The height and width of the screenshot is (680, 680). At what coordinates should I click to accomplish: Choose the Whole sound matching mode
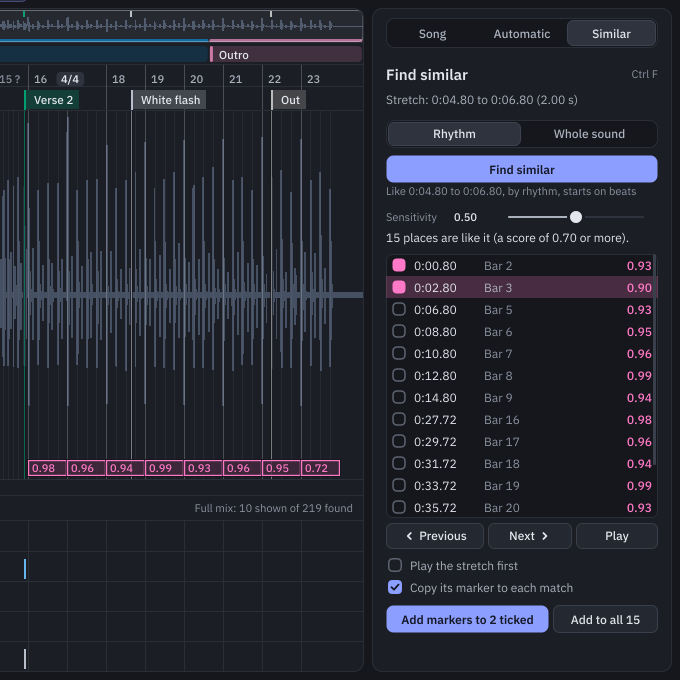point(589,134)
